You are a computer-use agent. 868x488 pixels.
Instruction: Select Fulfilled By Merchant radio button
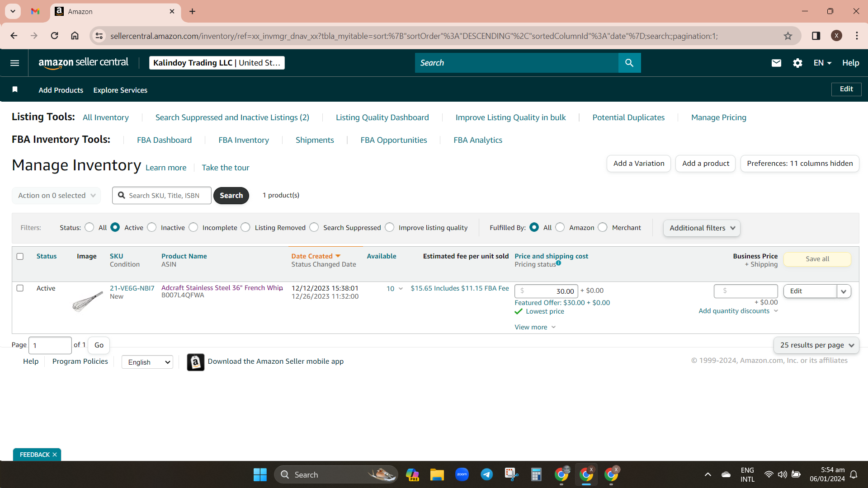click(x=603, y=227)
